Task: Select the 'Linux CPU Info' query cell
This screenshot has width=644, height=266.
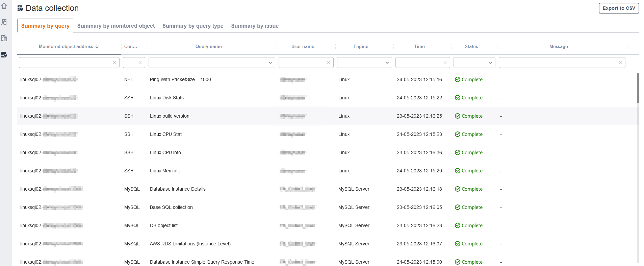Action: coord(165,152)
